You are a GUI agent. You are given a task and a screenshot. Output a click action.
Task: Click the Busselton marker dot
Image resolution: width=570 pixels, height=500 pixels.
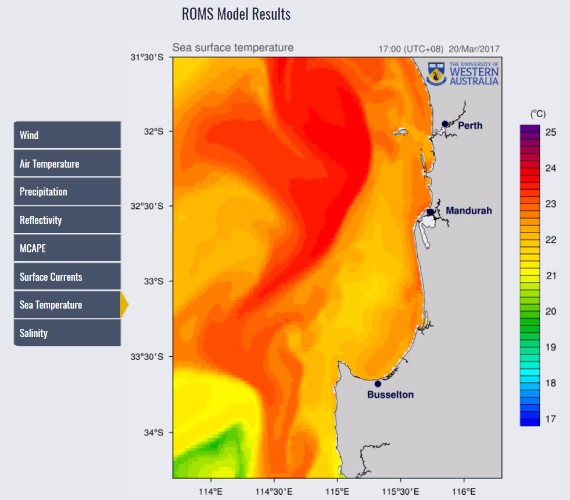tap(378, 384)
